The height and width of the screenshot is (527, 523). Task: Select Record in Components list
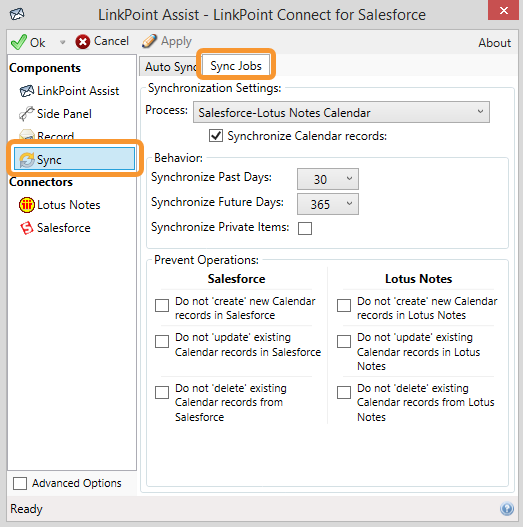click(55, 136)
